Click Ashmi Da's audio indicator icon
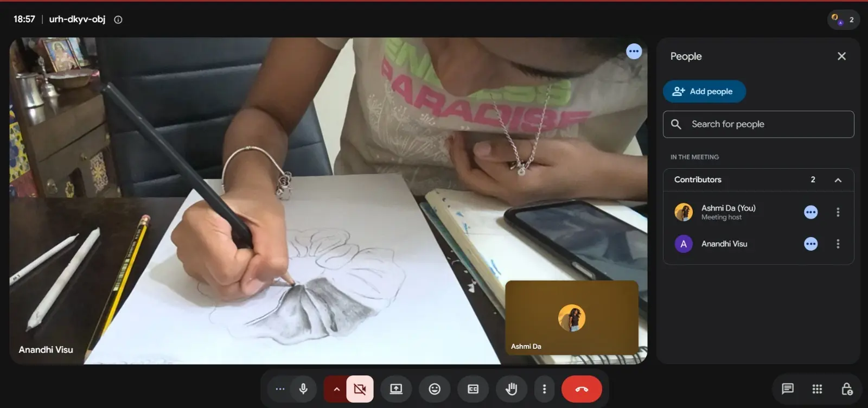 tap(810, 212)
